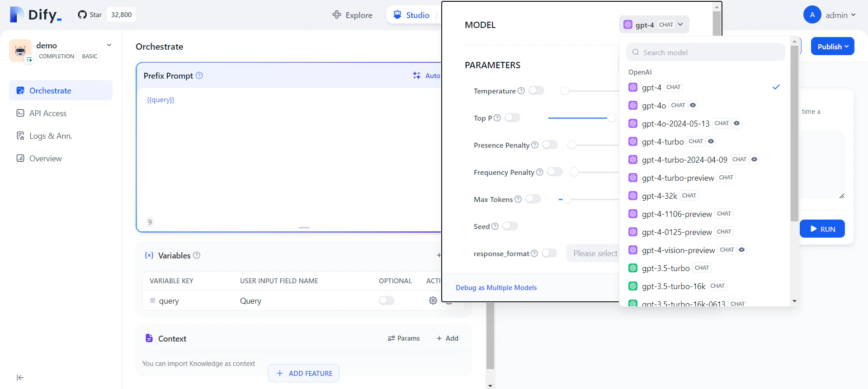868x389 pixels.
Task: Click the Prefix Prompt help icon
Action: point(199,75)
